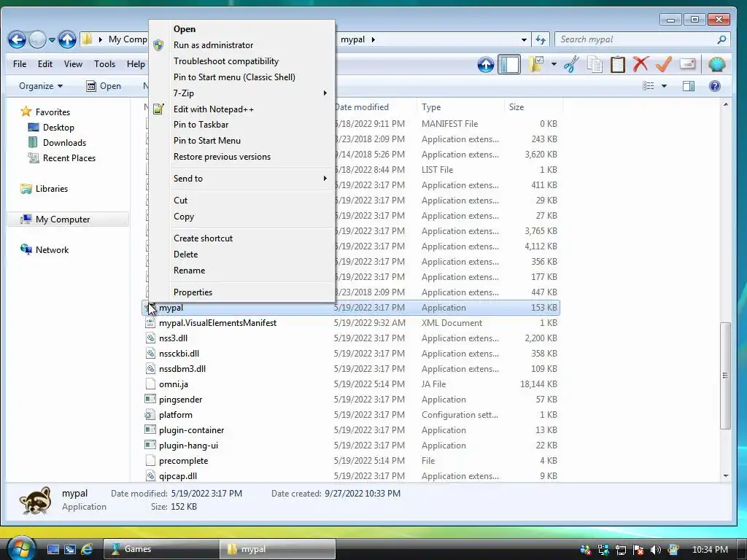
Task: Click the network tray icon
Action: 620,550
